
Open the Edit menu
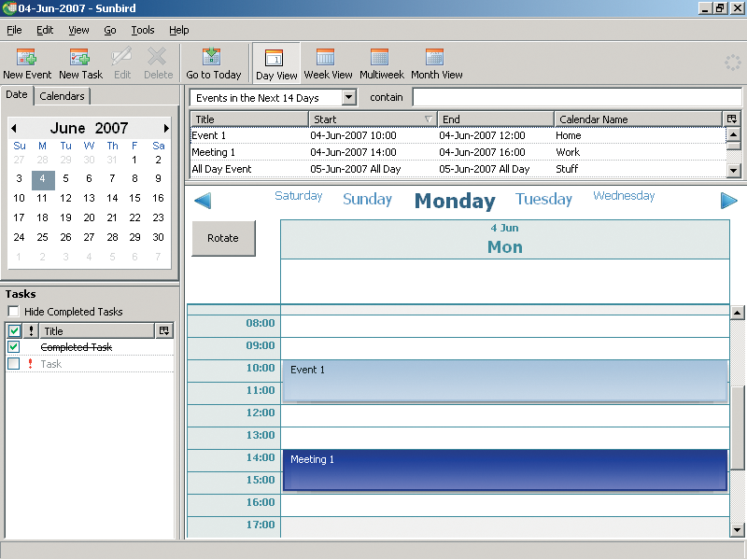click(x=45, y=30)
